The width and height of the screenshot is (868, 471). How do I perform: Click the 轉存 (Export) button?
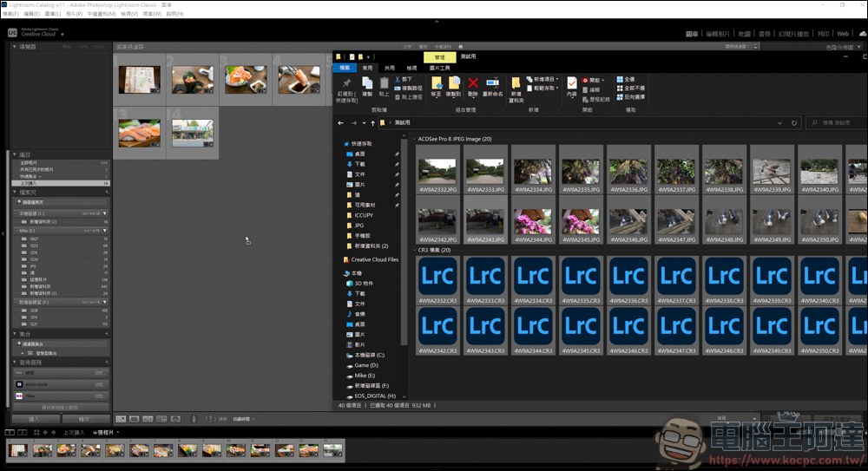click(85, 419)
